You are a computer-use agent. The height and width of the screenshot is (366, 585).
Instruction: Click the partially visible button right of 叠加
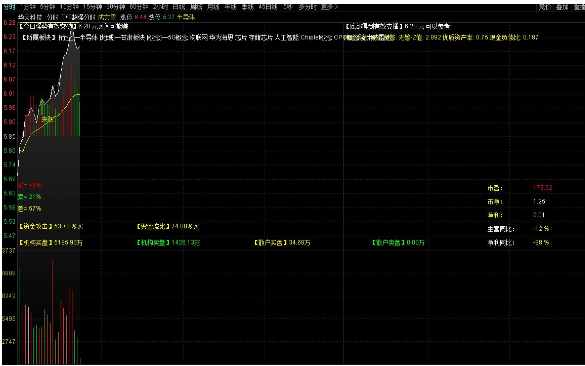coord(579,7)
